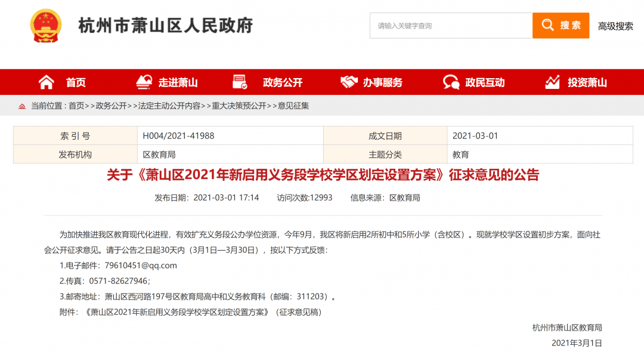Screen dimensions: 644x352
Task: Select the 教育 topic category cell
Action: pos(540,154)
